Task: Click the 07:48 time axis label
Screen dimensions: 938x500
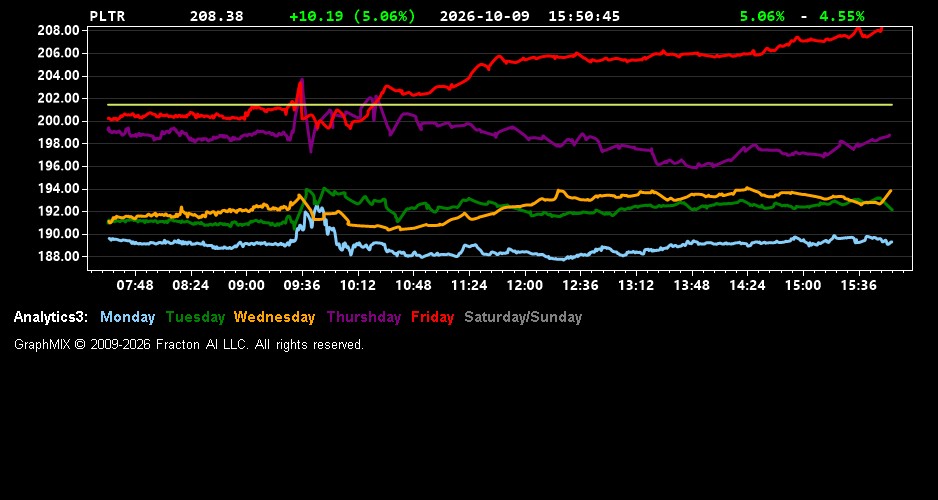Action: [135, 285]
